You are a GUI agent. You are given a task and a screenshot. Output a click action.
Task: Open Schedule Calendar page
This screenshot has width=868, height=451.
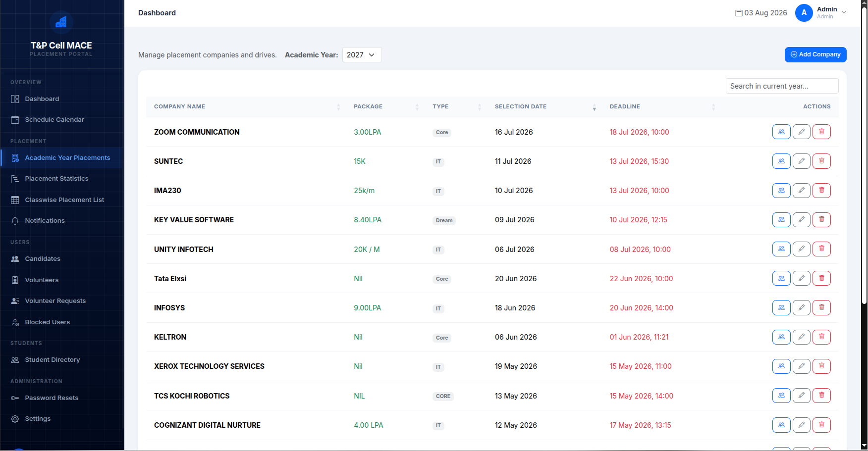(61, 120)
